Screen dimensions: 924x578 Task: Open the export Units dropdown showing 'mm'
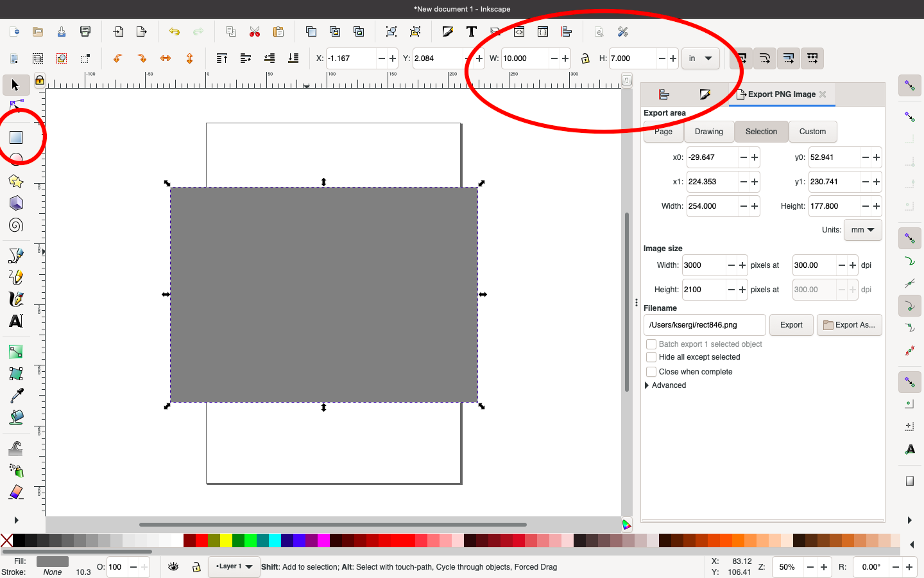(x=862, y=230)
